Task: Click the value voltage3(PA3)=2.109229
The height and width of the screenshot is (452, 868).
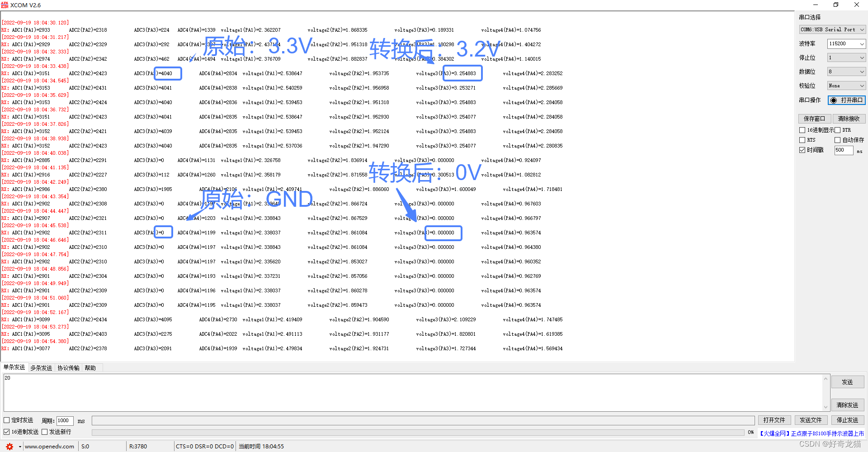Action: (446, 319)
